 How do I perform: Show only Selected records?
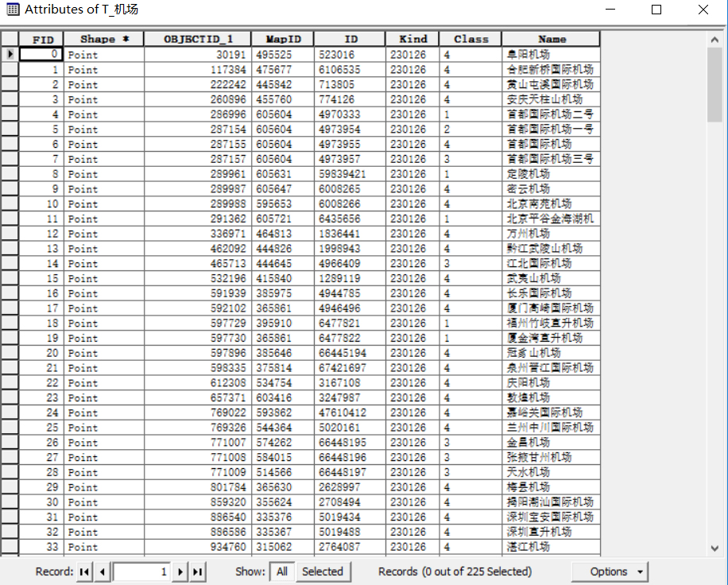pos(323,571)
